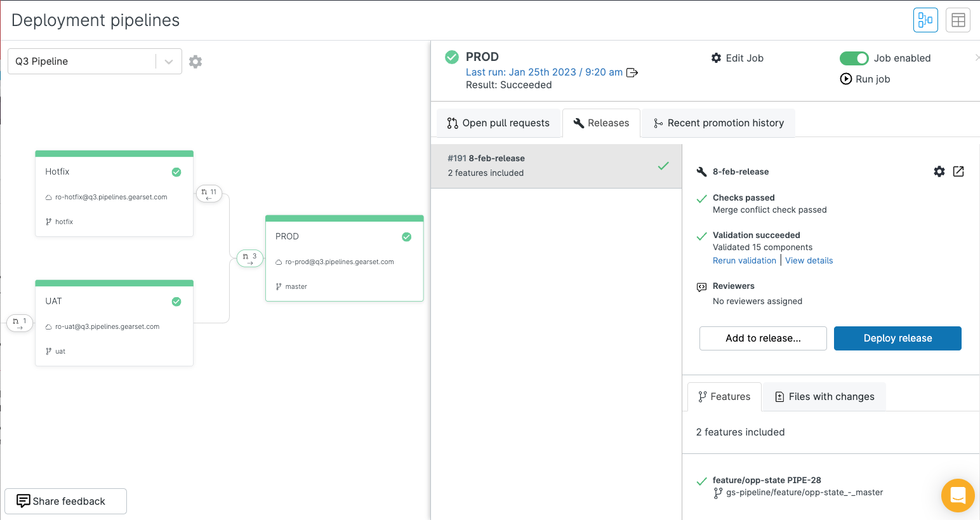The height and width of the screenshot is (520, 980).
Task: Click the Hotfix pull request badge showing 11
Action: coord(209,193)
